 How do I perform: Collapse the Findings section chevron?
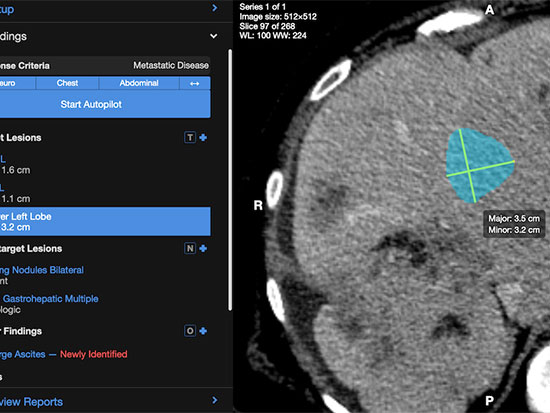pos(213,36)
